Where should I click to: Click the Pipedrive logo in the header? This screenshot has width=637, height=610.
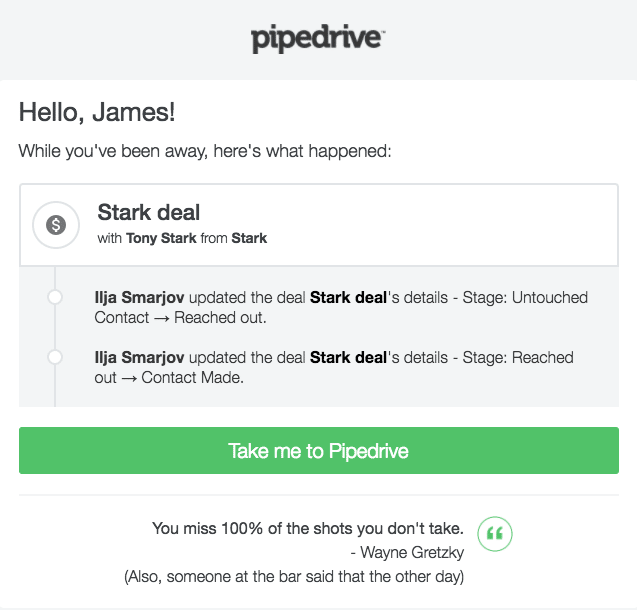click(x=318, y=40)
